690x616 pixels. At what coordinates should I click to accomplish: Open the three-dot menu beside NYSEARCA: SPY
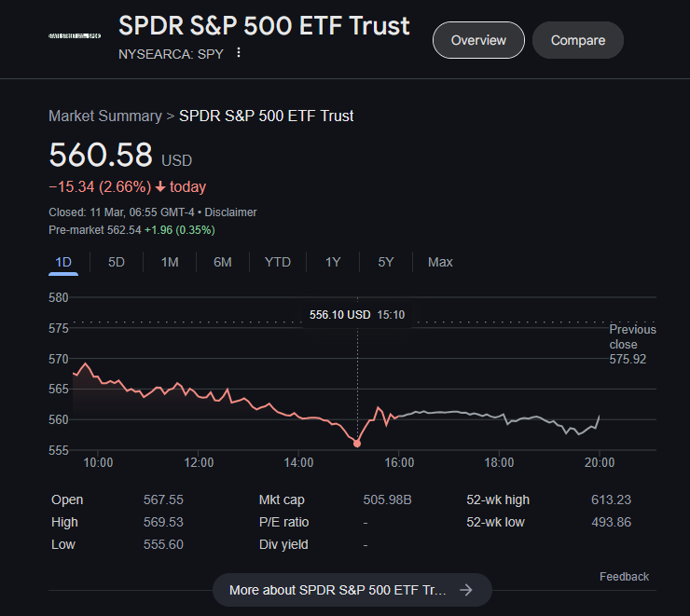pos(239,53)
